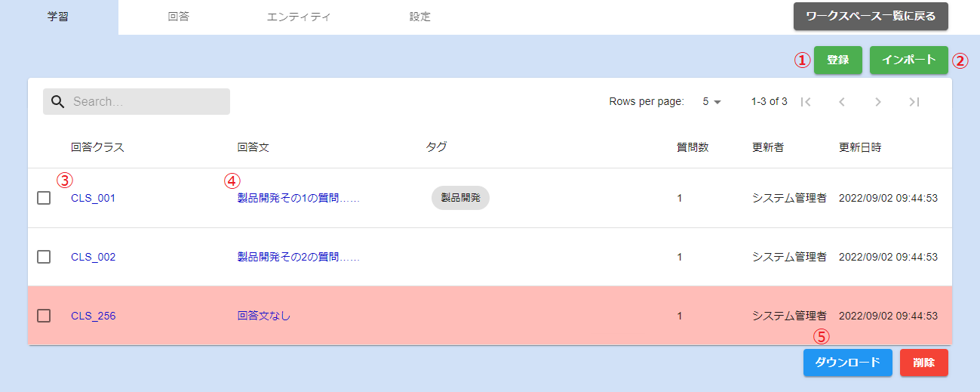
Task: Click next page chevron icon
Action: 878,102
